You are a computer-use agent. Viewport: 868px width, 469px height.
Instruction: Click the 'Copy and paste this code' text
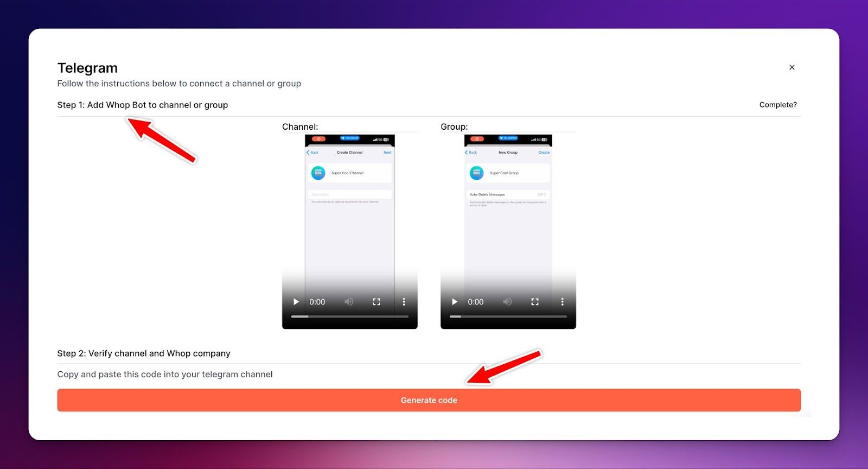click(x=165, y=375)
